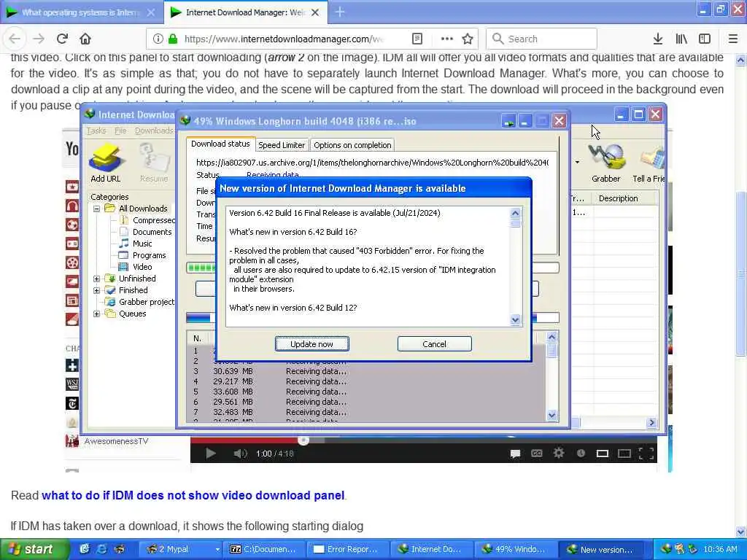Switch to C:\Documen... taskbar window
The image size is (747, 560).
pos(263,549)
